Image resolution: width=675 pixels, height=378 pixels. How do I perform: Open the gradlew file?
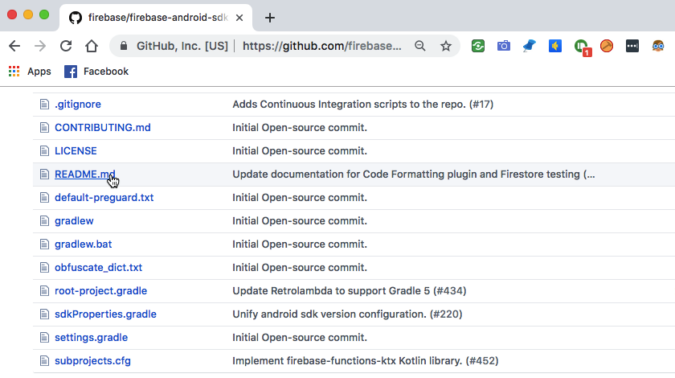tap(74, 221)
